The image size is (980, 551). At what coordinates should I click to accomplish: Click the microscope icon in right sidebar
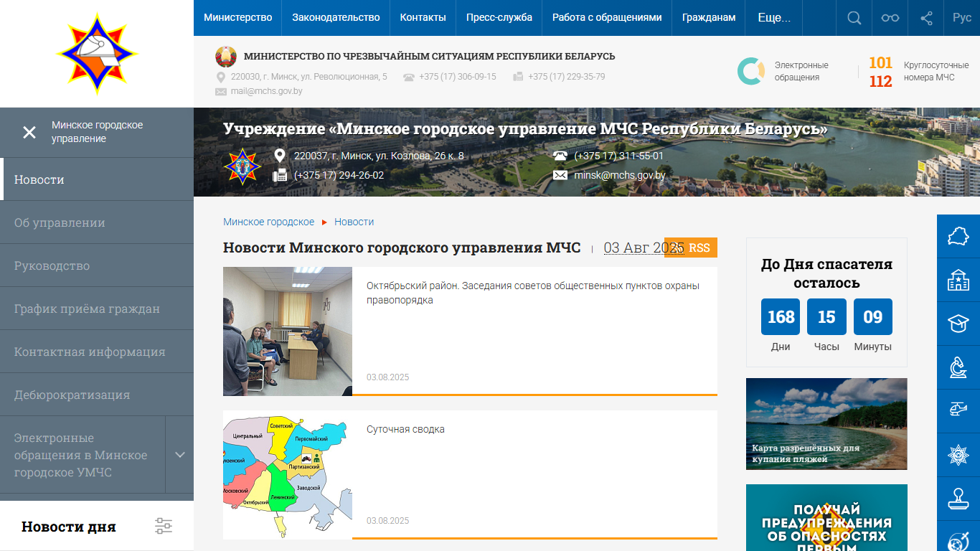[x=958, y=366]
